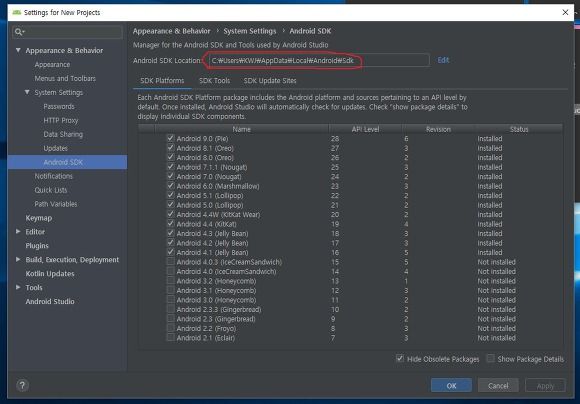Click OK button
Viewport: 580px width, 404px height.
[x=451, y=386]
